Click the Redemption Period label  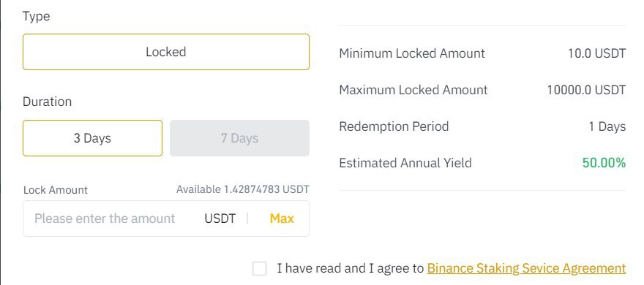394,126
